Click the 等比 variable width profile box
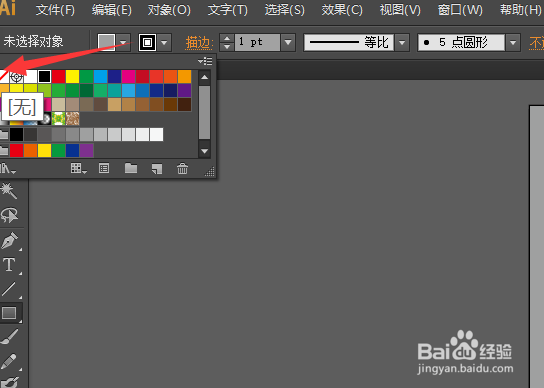This screenshot has width=544, height=388. pyautogui.click(x=349, y=42)
